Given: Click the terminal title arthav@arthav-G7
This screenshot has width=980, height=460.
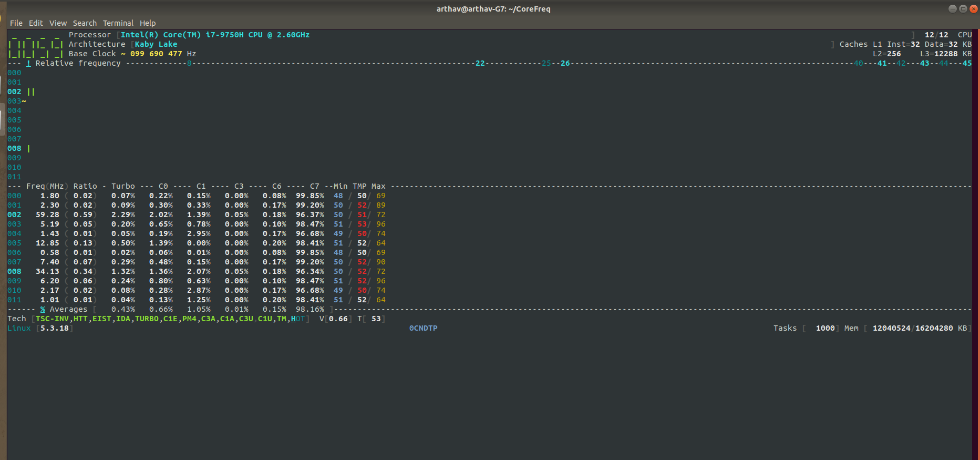Looking at the screenshot, I should click(x=493, y=9).
